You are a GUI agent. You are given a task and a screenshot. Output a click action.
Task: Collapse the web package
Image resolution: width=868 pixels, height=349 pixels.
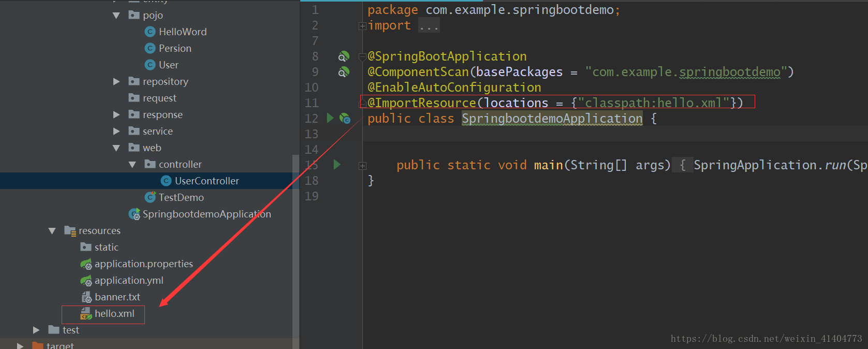click(x=116, y=148)
